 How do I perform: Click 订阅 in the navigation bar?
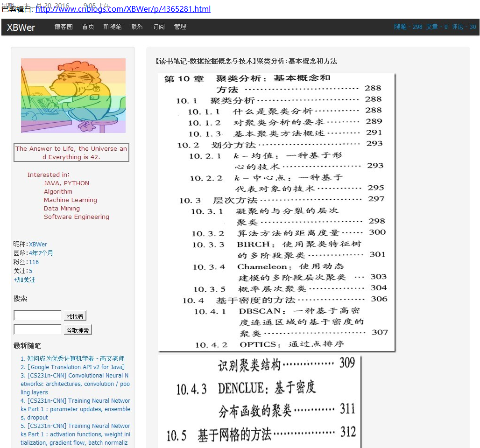pyautogui.click(x=159, y=27)
